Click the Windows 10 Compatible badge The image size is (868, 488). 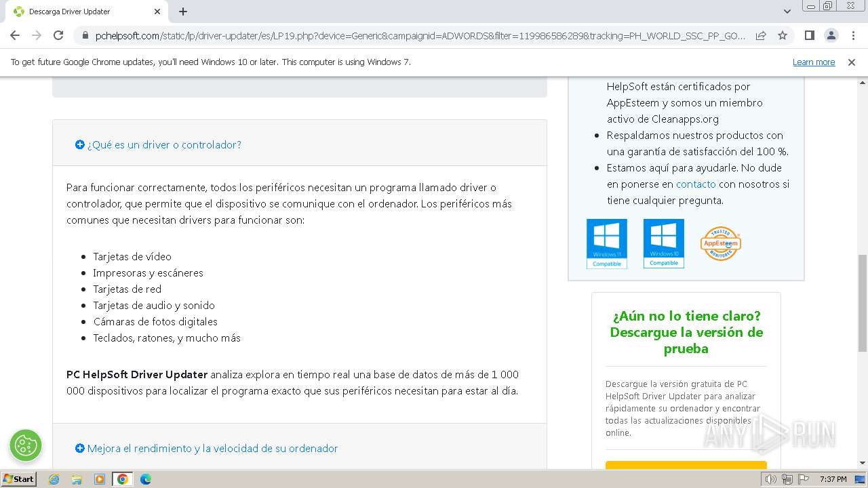[x=664, y=243]
